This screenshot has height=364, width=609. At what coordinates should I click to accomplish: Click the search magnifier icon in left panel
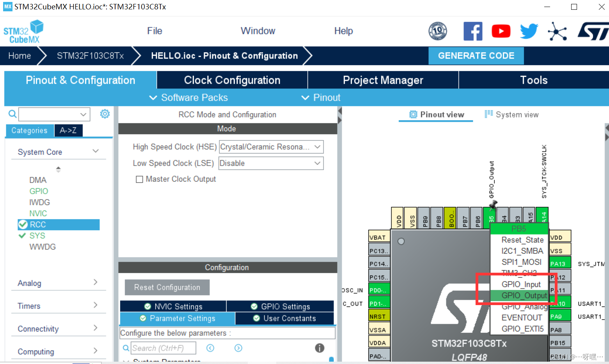pos(12,114)
